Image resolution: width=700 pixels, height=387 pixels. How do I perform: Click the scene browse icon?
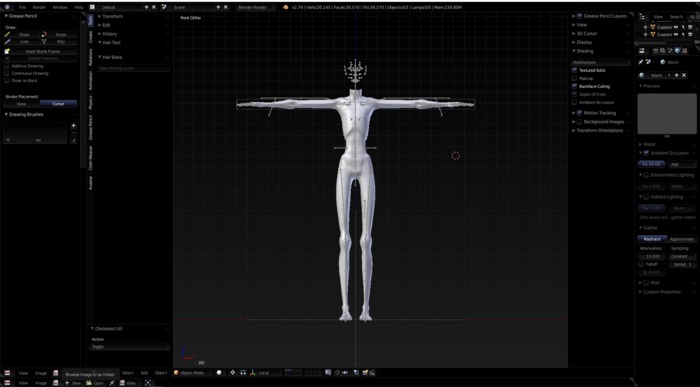[164, 7]
